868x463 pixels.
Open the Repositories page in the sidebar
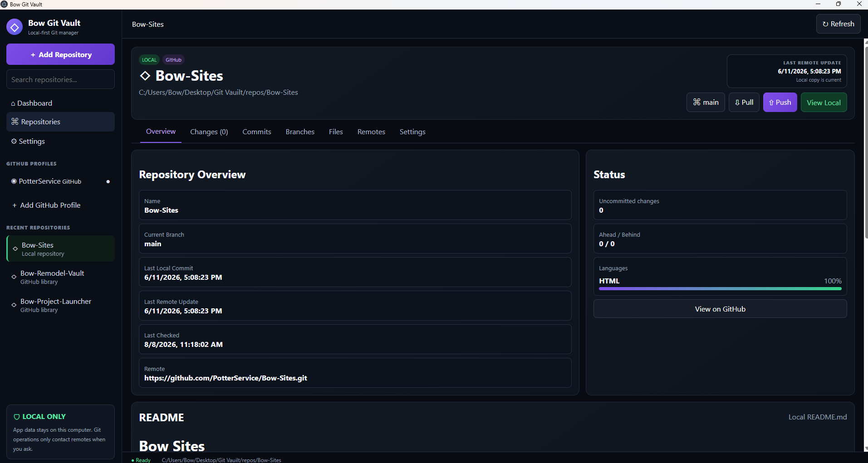click(x=60, y=122)
